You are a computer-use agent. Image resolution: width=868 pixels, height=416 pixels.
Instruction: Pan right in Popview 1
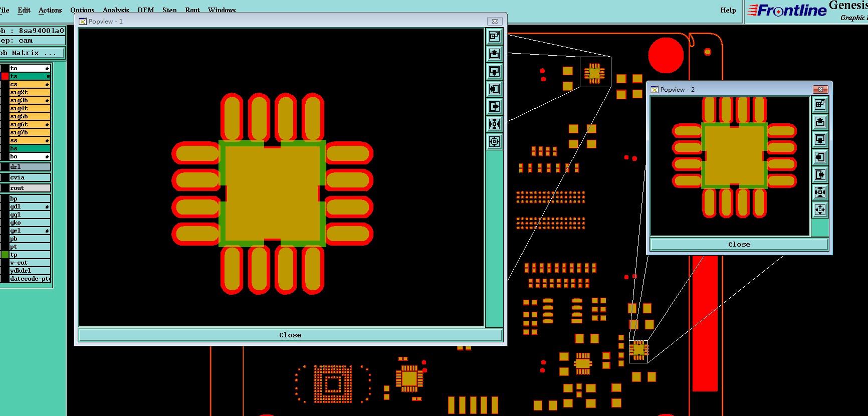click(x=494, y=106)
